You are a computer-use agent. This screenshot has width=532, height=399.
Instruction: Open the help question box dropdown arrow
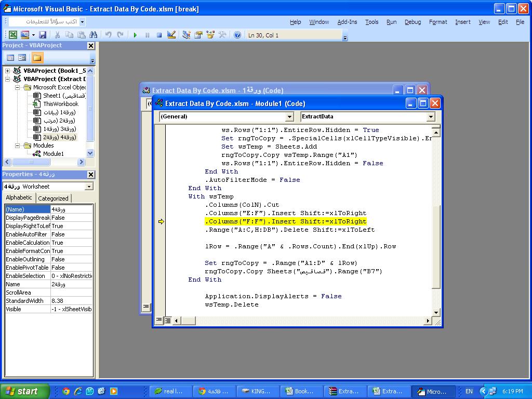[82, 22]
